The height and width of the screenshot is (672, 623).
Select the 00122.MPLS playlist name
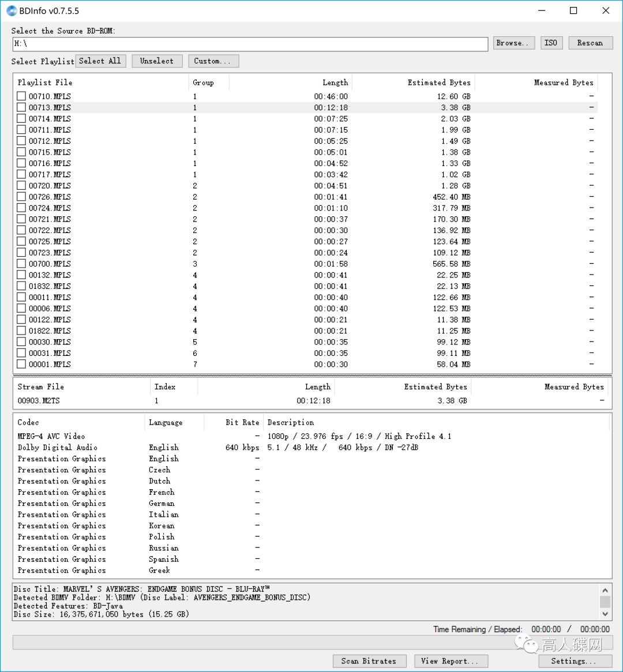pos(50,320)
